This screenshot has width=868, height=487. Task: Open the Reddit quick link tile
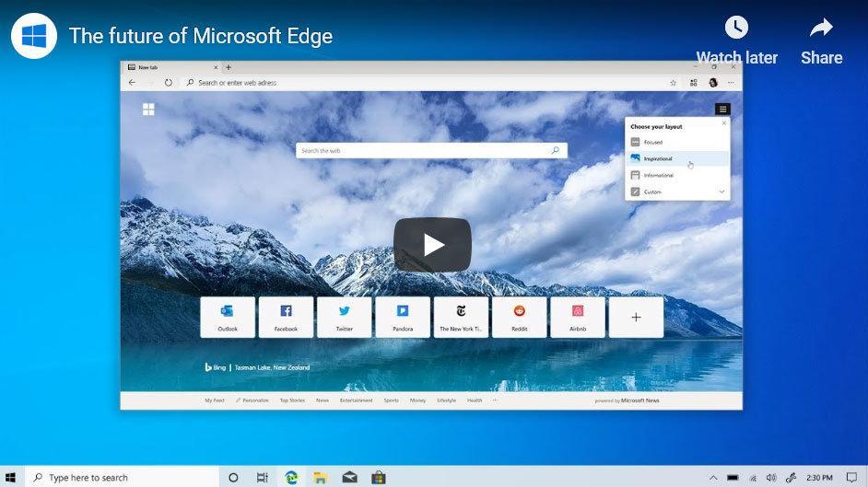(x=520, y=318)
